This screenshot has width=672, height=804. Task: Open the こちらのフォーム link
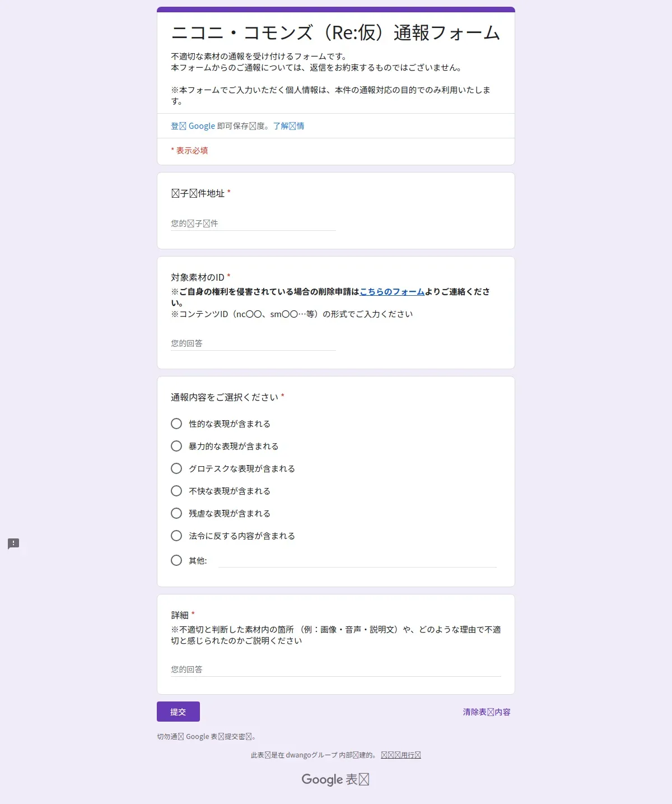click(392, 291)
